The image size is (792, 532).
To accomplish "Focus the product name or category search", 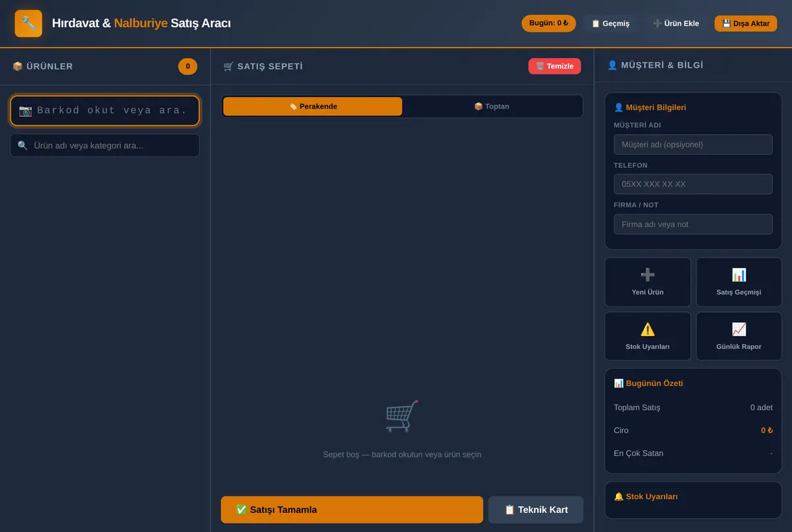I will [105, 145].
